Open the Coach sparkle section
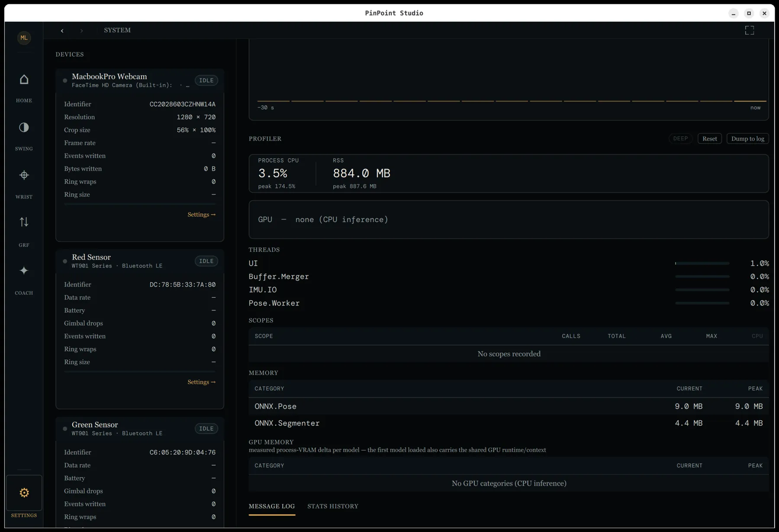This screenshot has height=532, width=779. [x=24, y=280]
